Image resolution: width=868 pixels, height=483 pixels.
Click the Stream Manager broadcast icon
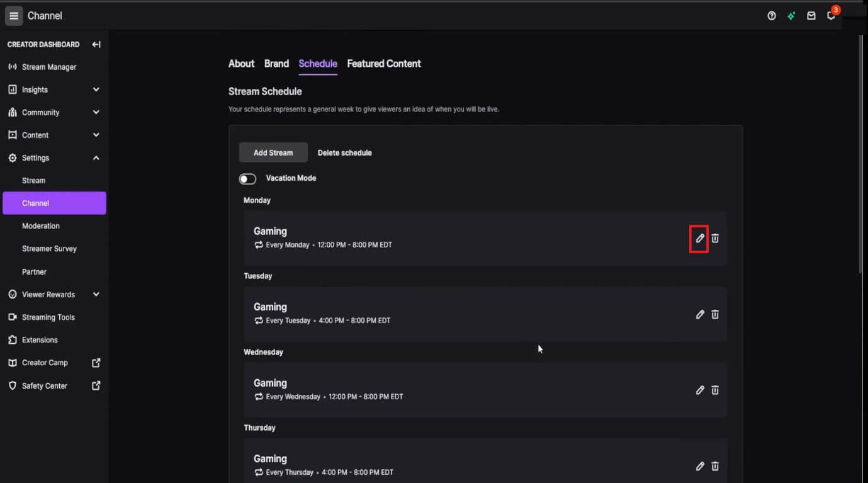pyautogui.click(x=12, y=67)
